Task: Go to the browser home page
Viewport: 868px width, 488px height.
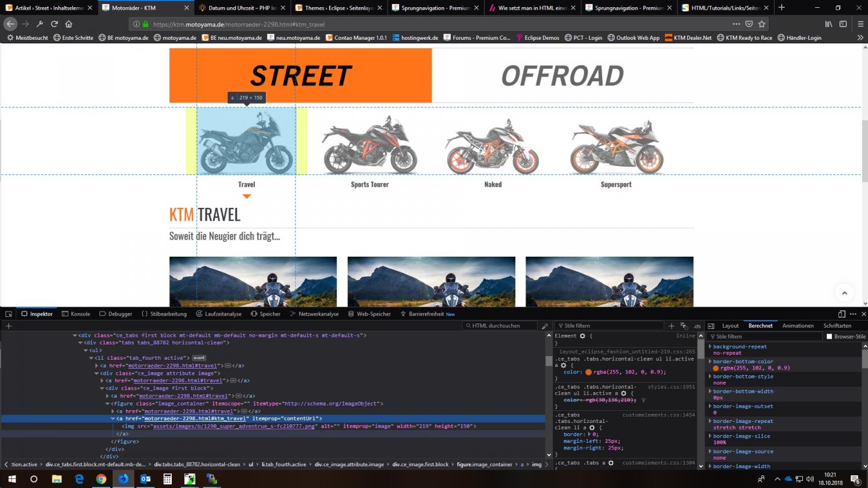Action: 69,24
